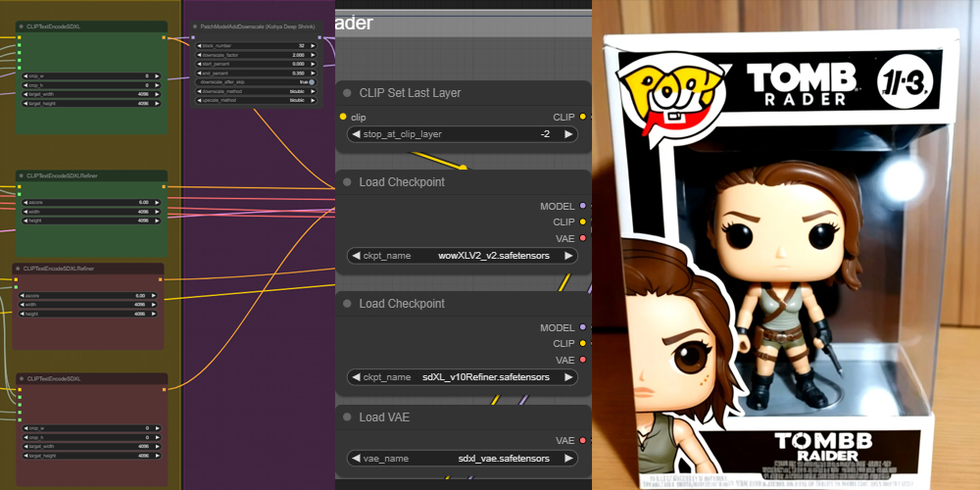Viewport: 980px width, 490px height.
Task: Collapse the red CLIPTextEncodeSDXL node dot
Action: (x=22, y=378)
